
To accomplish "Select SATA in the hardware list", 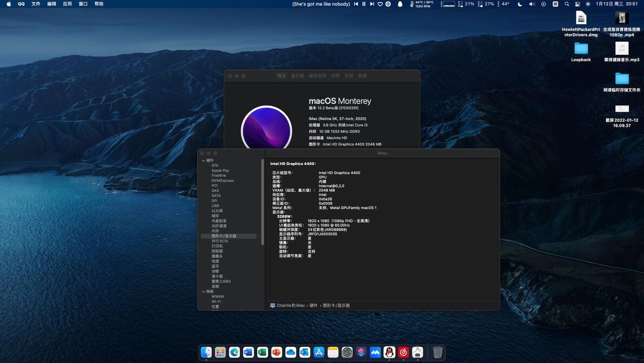I will [216, 196].
